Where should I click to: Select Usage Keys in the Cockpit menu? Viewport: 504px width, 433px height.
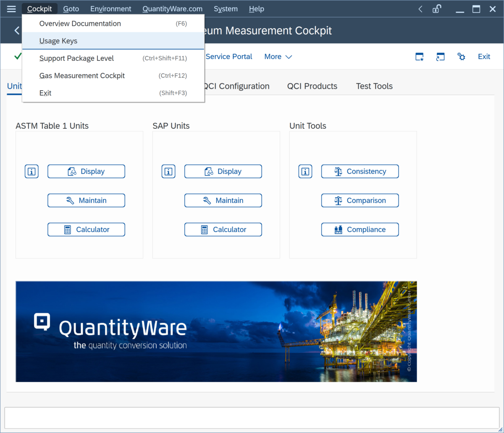pos(58,41)
